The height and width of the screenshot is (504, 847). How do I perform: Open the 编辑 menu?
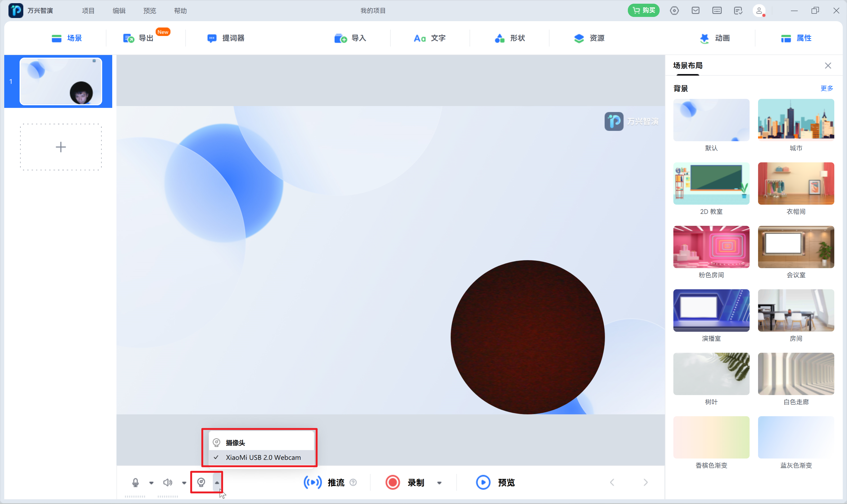click(119, 11)
